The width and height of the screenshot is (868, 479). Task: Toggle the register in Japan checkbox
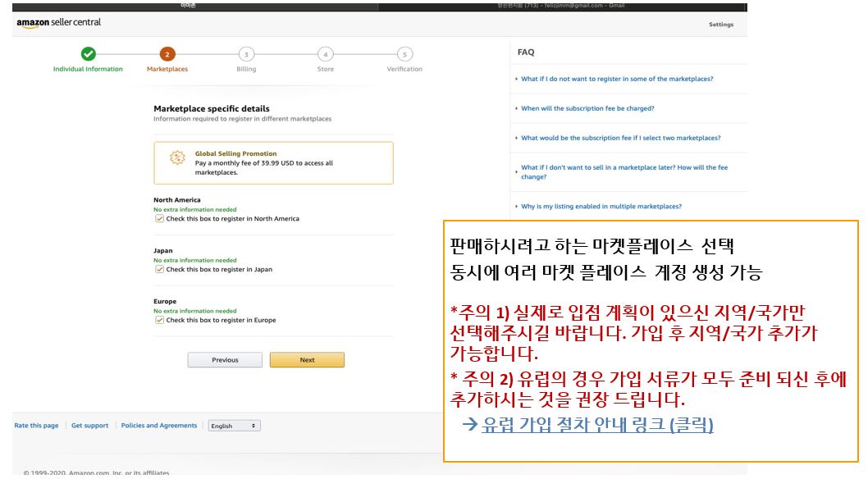[159, 269]
